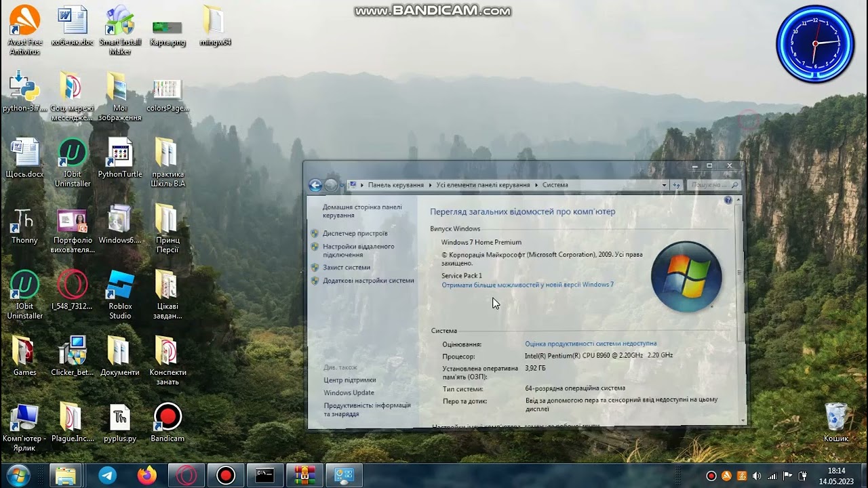This screenshot has height=488, width=868.
Task: Click Усі елементи панелі керування breadcrumb
Action: coord(483,185)
